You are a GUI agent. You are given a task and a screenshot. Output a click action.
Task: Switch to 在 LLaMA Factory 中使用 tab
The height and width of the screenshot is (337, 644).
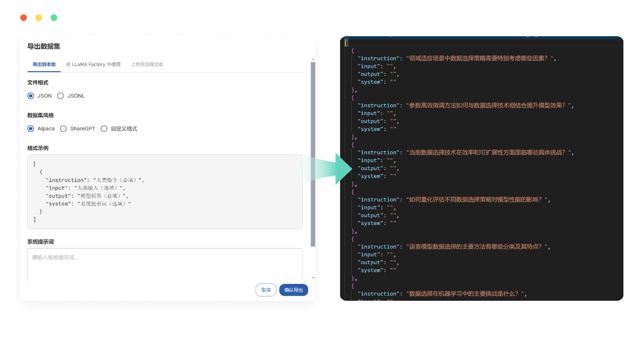pos(93,64)
